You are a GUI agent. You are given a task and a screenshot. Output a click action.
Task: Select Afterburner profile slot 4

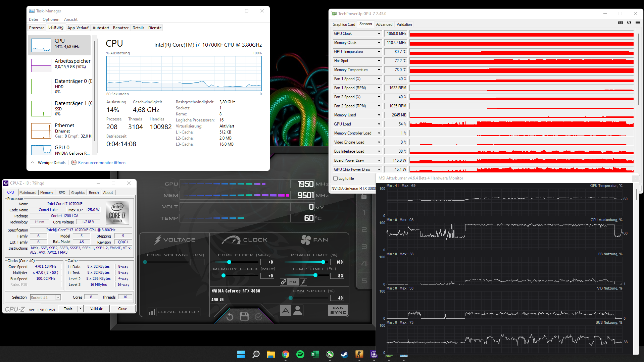[364, 264]
